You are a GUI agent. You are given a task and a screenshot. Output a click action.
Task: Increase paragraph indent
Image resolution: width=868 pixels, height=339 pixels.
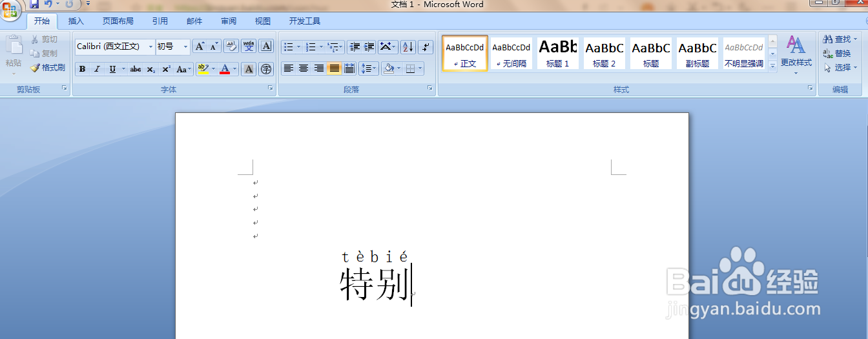pyautogui.click(x=369, y=46)
